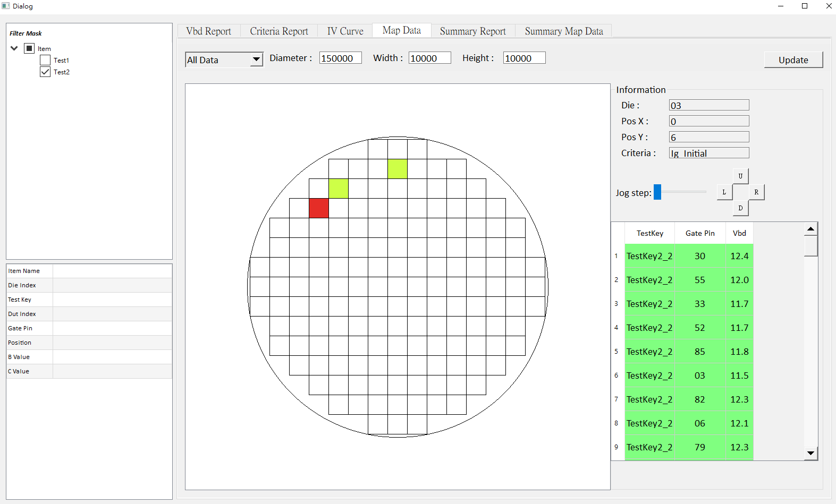The height and width of the screenshot is (504, 836).
Task: Click the Dialog window title icon
Action: (x=6, y=6)
